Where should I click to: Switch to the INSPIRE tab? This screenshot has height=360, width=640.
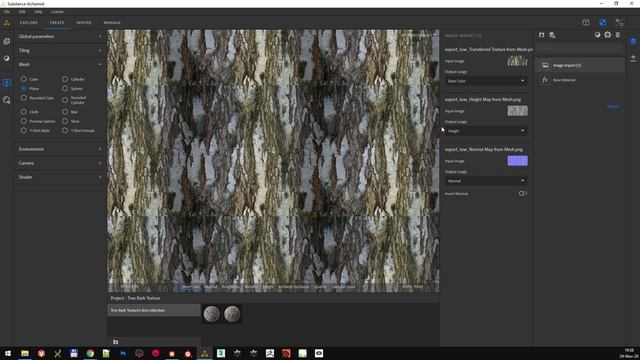84,23
